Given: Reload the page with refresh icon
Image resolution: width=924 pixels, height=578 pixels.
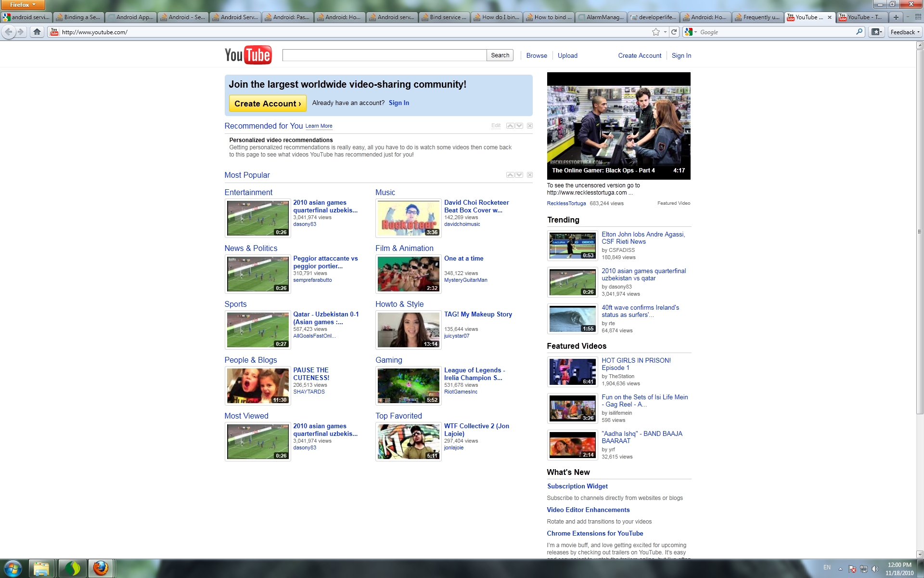Looking at the screenshot, I should pyautogui.click(x=674, y=32).
